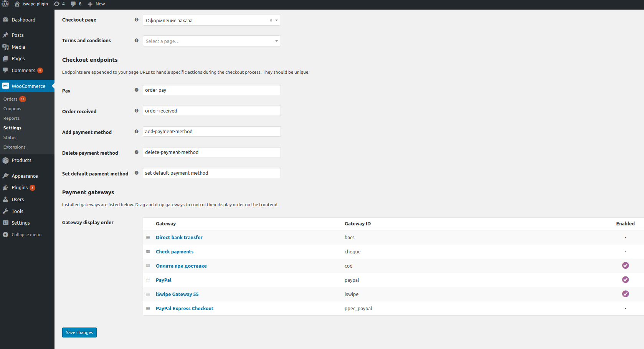
Task: Click the enabled checkmark for iswipe gateway
Action: coord(625,294)
